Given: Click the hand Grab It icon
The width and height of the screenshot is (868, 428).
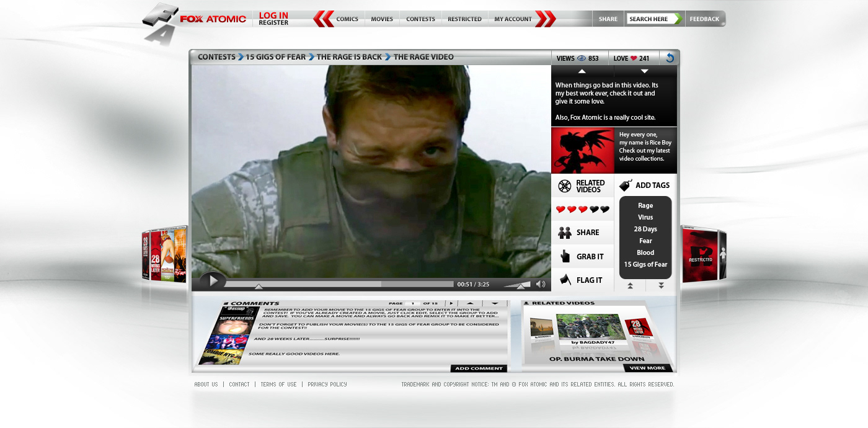Looking at the screenshot, I should tap(565, 256).
